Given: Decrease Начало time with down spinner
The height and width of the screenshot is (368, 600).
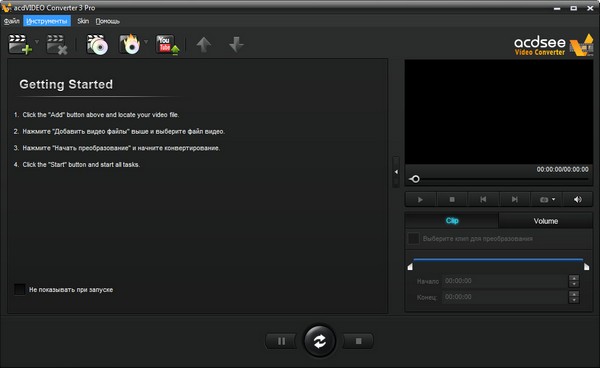Looking at the screenshot, I should click(574, 284).
